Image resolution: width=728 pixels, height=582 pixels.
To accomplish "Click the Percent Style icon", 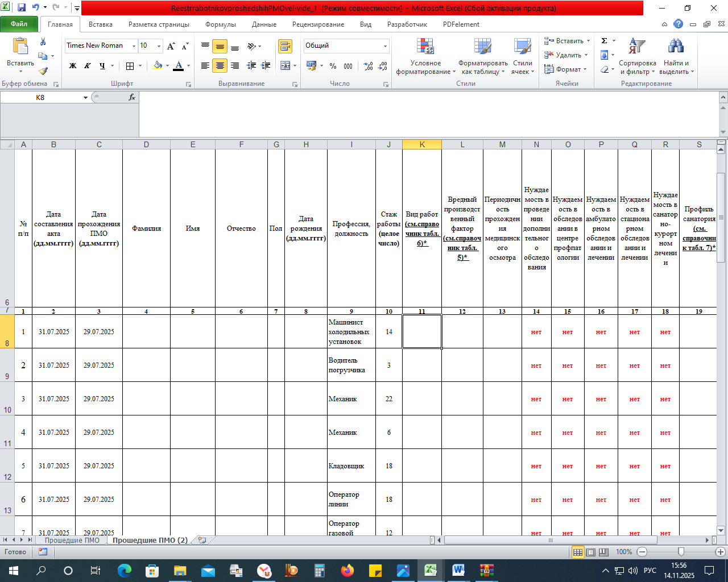I will click(x=333, y=66).
